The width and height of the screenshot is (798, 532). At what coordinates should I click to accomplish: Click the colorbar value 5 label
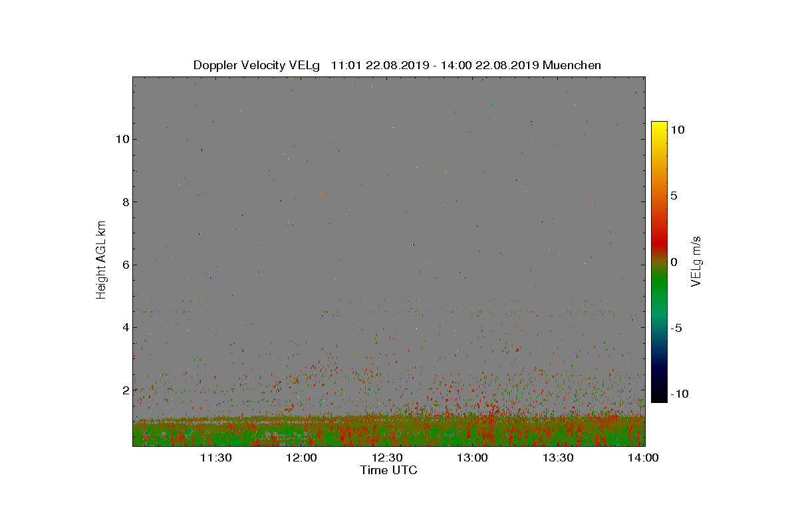coord(674,196)
